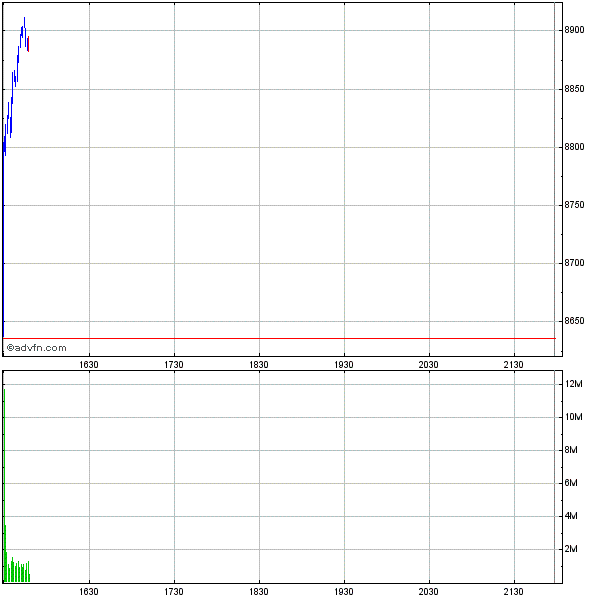Click 1930 time label under volume chart

click(344, 592)
